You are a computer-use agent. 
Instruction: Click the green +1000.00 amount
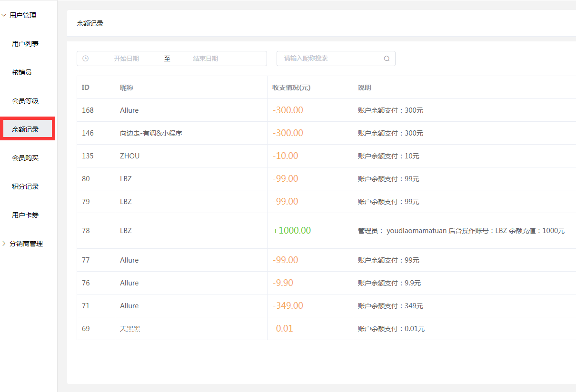(x=291, y=231)
